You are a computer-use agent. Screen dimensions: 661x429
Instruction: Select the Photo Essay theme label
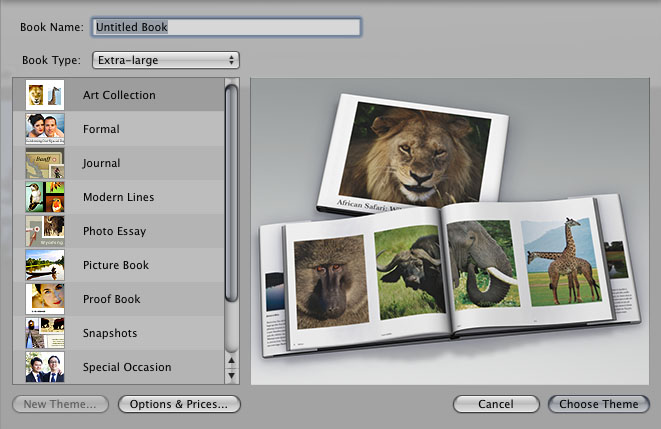click(x=114, y=231)
